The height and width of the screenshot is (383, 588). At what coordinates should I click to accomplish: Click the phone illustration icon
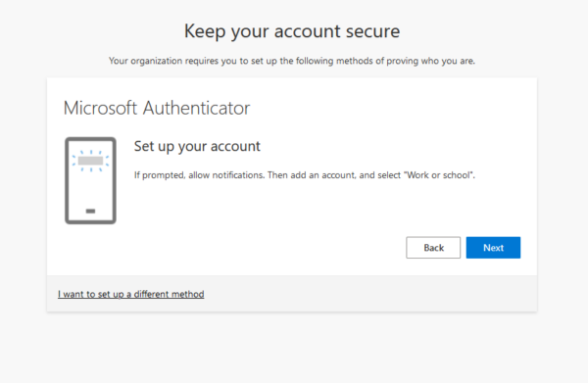tap(90, 180)
